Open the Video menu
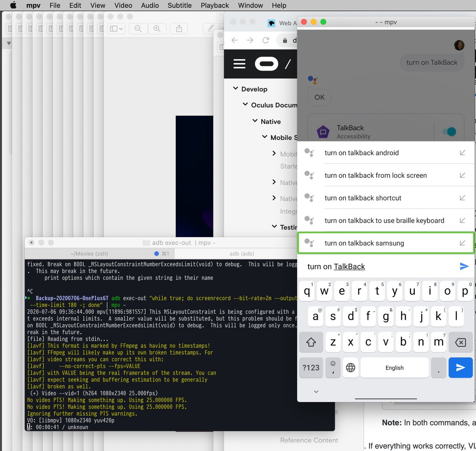This screenshot has width=476, height=451. 123,5
